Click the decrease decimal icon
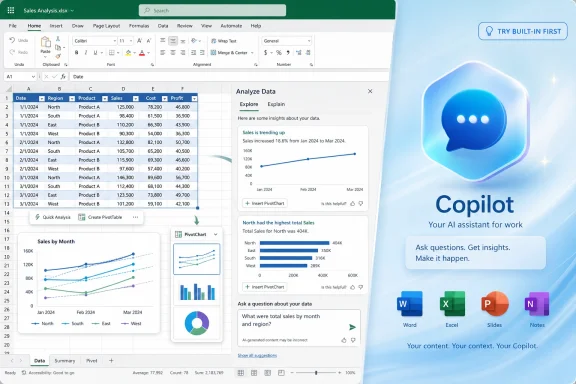This screenshot has width=576, height=384. click(308, 53)
